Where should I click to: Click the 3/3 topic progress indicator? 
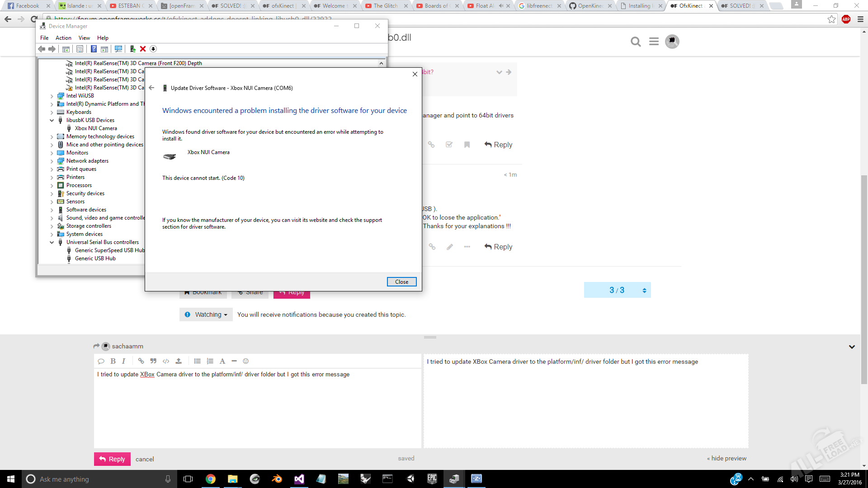coord(617,290)
